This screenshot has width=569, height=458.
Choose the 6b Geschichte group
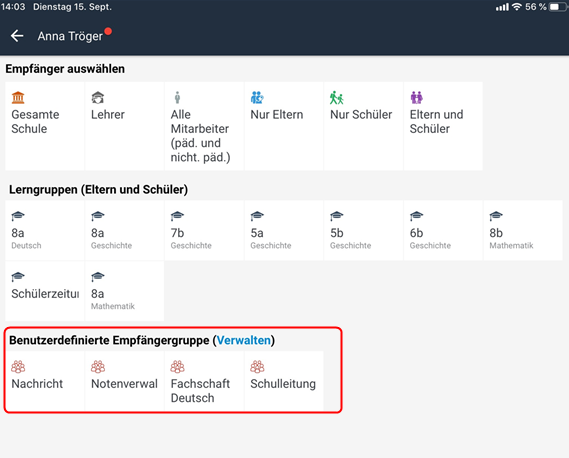[443, 230]
